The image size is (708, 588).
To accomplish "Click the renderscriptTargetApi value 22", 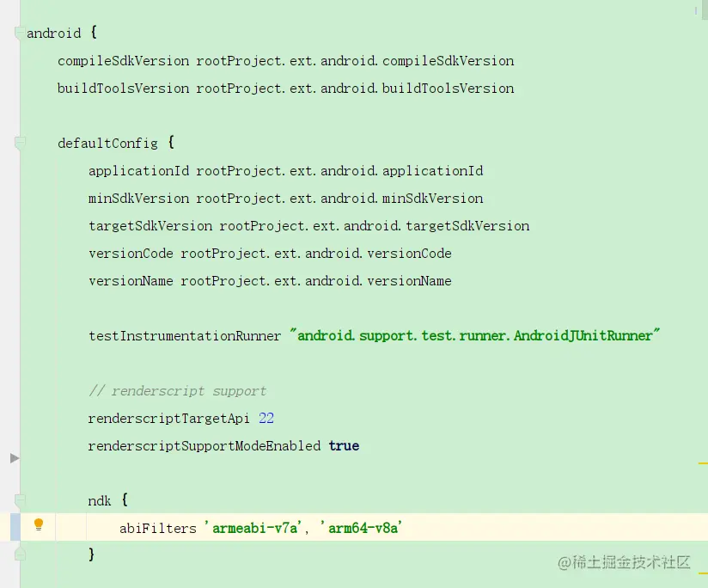I will point(266,419).
